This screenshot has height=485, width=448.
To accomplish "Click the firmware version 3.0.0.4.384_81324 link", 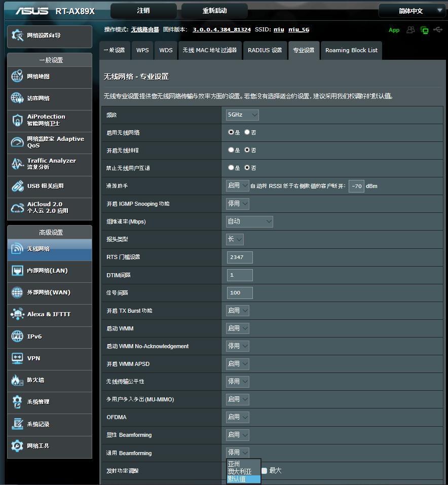I will pyautogui.click(x=221, y=30).
